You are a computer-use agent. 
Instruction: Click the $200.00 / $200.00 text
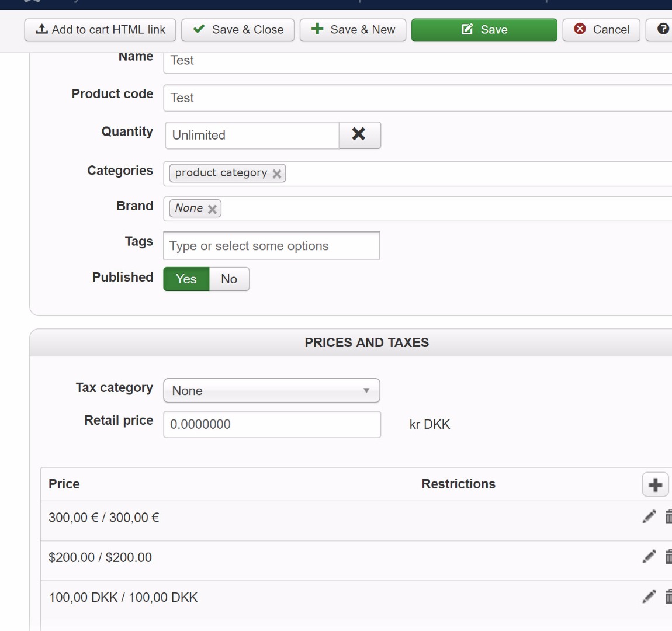pyautogui.click(x=100, y=557)
